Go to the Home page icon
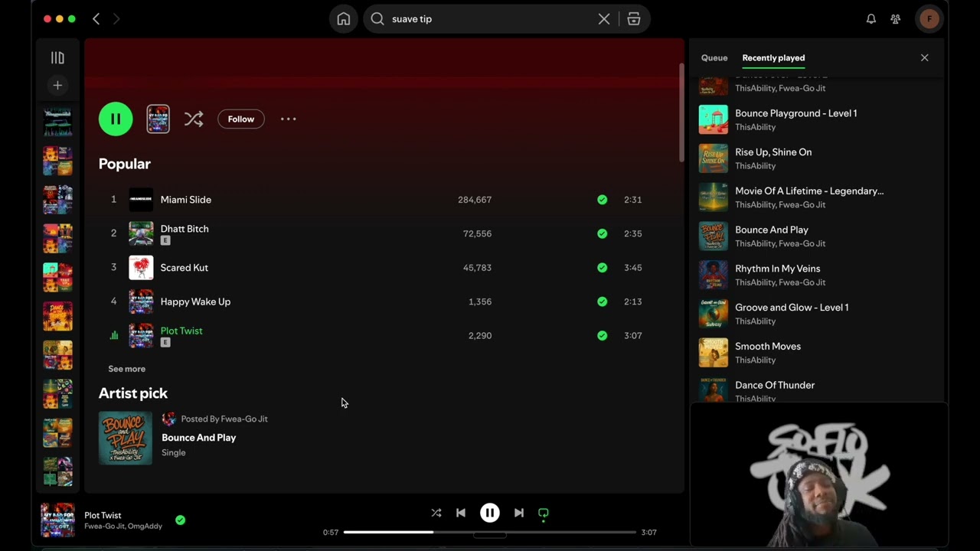 click(x=344, y=19)
